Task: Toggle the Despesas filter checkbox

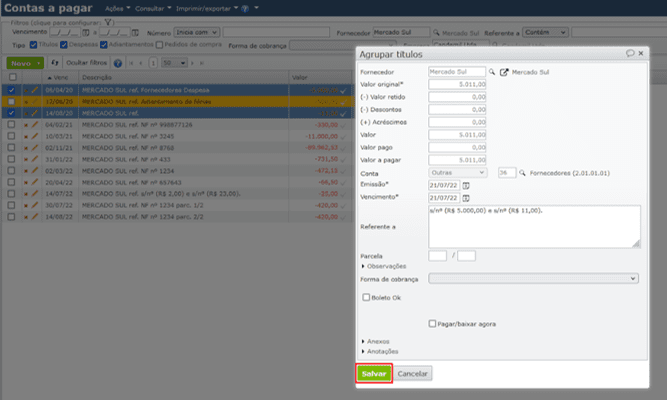Action: [64, 45]
